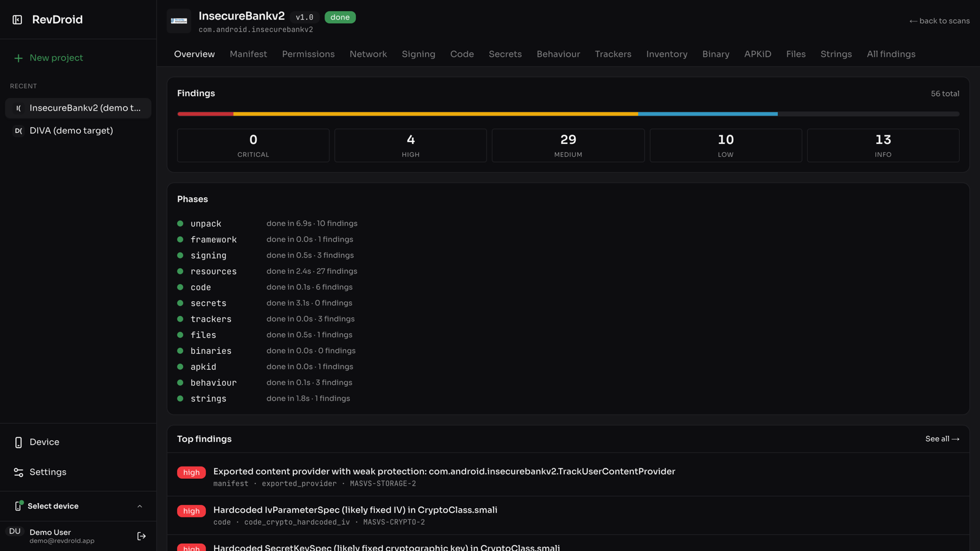Open the Files tab
The image size is (980, 551).
pos(796,54)
